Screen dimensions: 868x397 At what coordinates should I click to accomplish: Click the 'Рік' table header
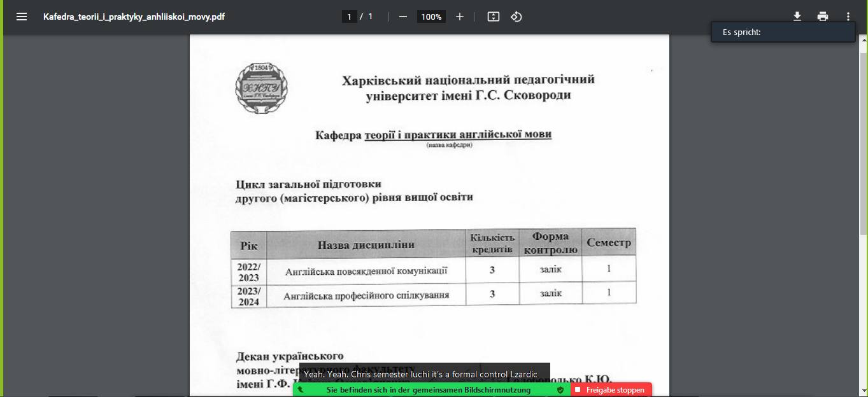[249, 246]
